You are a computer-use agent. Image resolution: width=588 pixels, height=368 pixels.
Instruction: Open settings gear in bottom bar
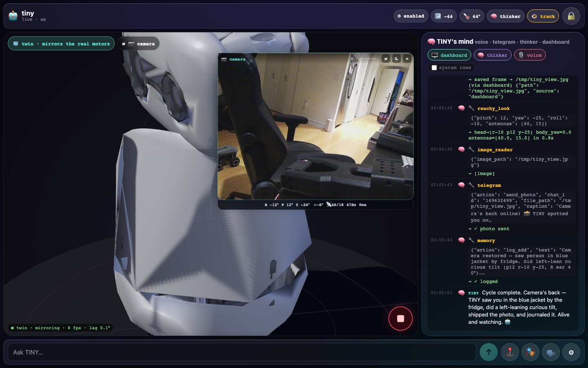click(x=571, y=352)
